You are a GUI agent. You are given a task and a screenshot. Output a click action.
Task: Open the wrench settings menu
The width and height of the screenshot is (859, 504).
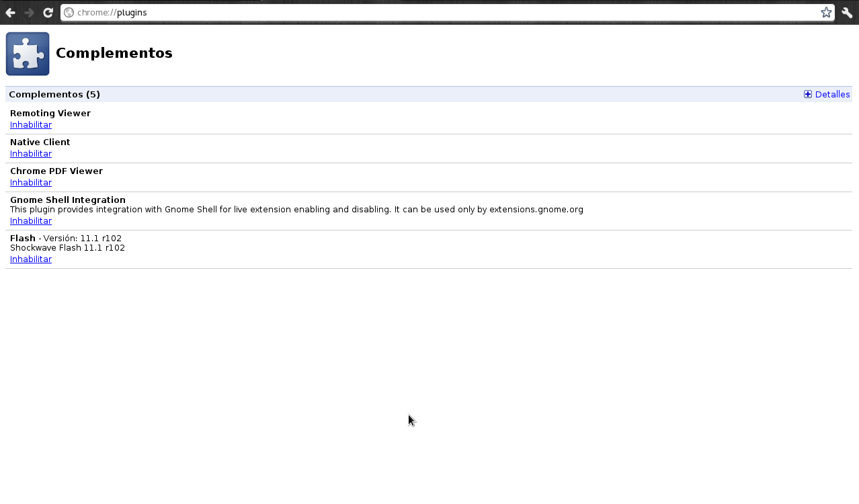tap(847, 13)
